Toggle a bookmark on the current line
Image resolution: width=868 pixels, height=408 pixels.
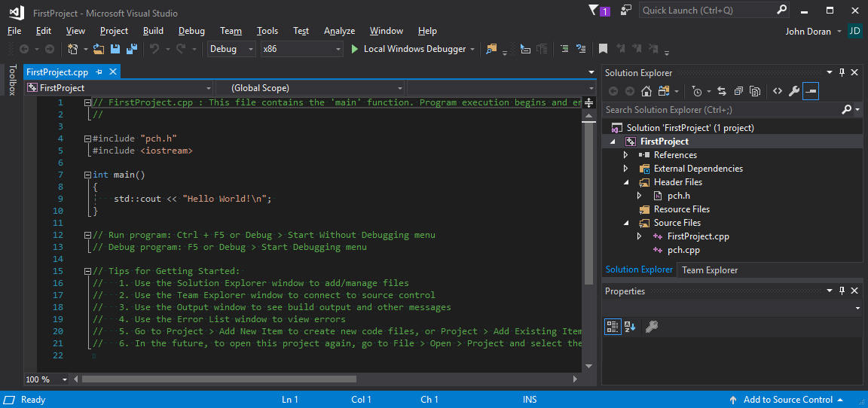(x=604, y=49)
